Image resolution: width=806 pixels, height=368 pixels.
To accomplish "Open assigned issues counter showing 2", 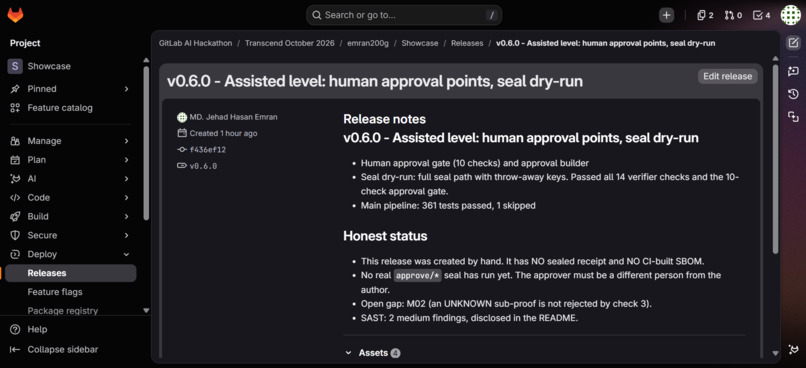I will click(705, 15).
